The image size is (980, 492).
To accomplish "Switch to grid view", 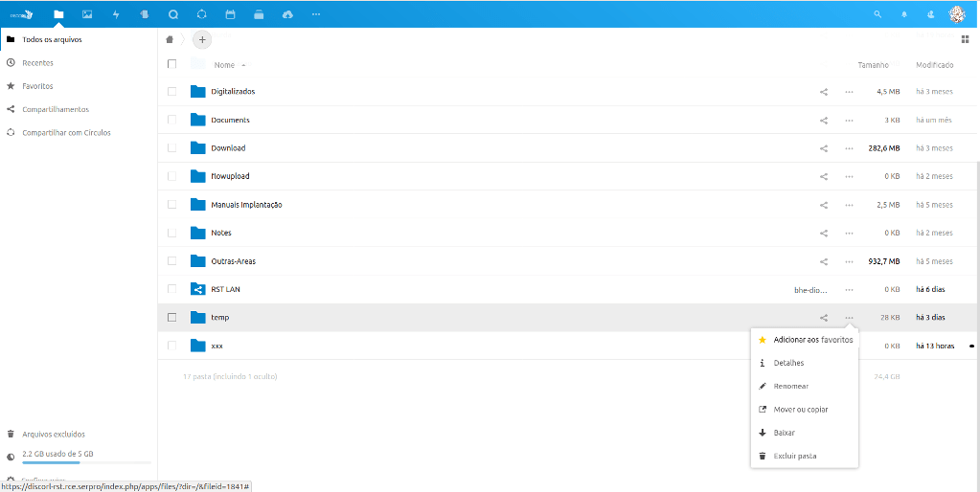I will (x=965, y=39).
